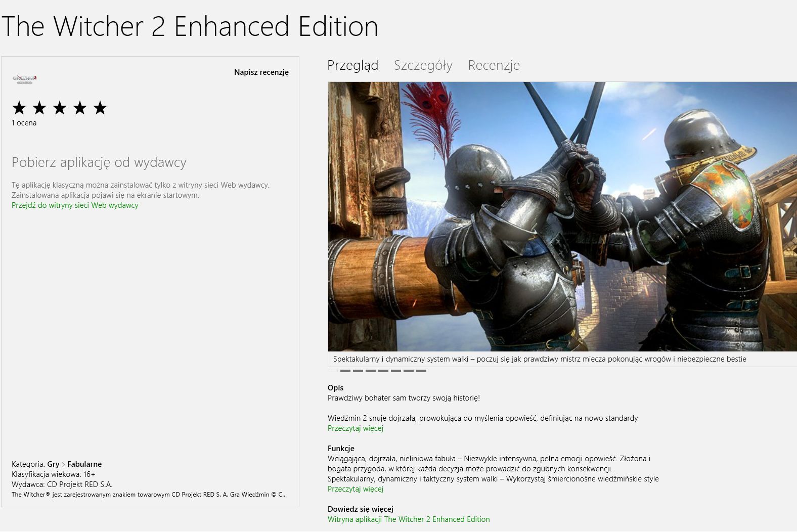Click the "1 ocena" rating count

24,123
